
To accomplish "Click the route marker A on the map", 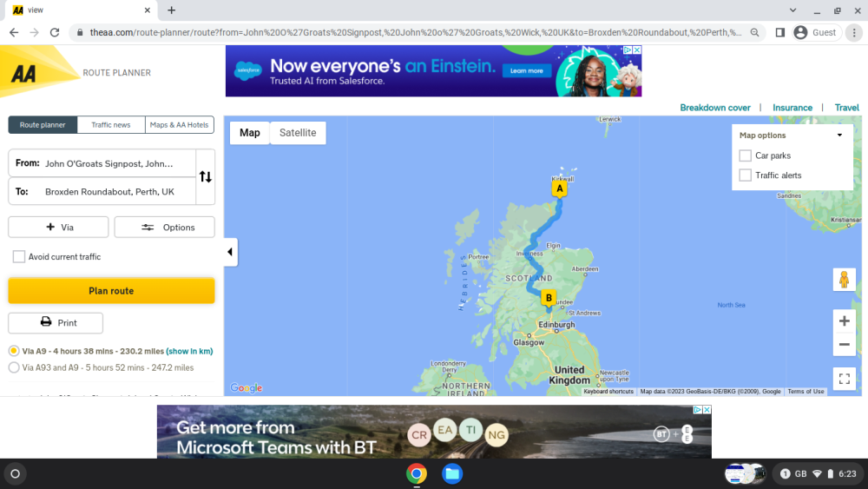I will 559,188.
